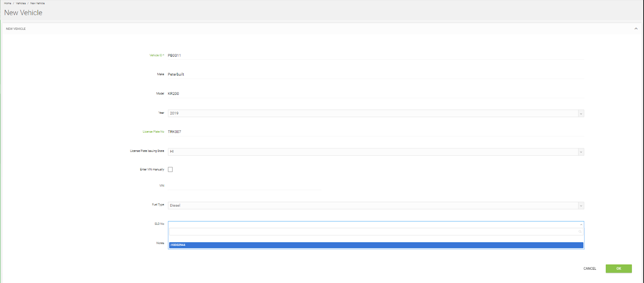The width and height of the screenshot is (644, 283).
Task: Click the Vehicle ID input field
Action: (376, 55)
